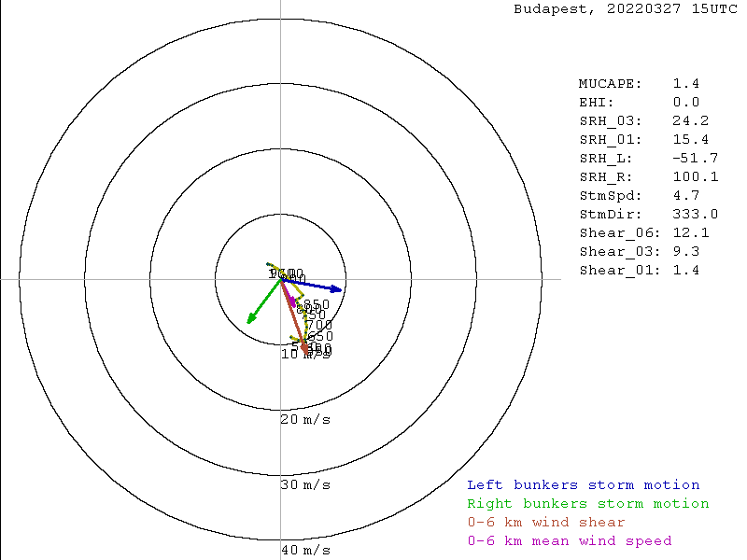Screen dimensions: 747x560
Task: Click the blue left bunkers arrowhead
Action: click(337, 289)
